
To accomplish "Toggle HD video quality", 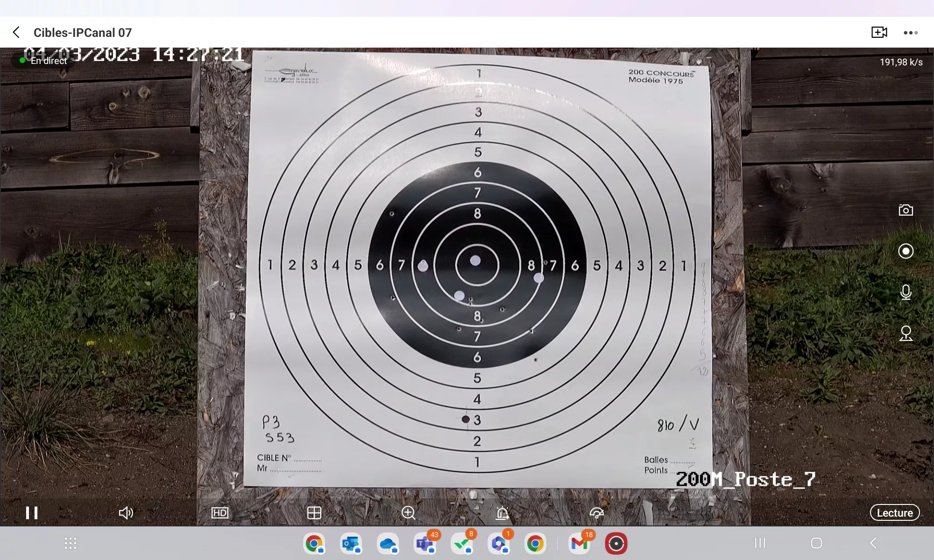I will (x=219, y=513).
